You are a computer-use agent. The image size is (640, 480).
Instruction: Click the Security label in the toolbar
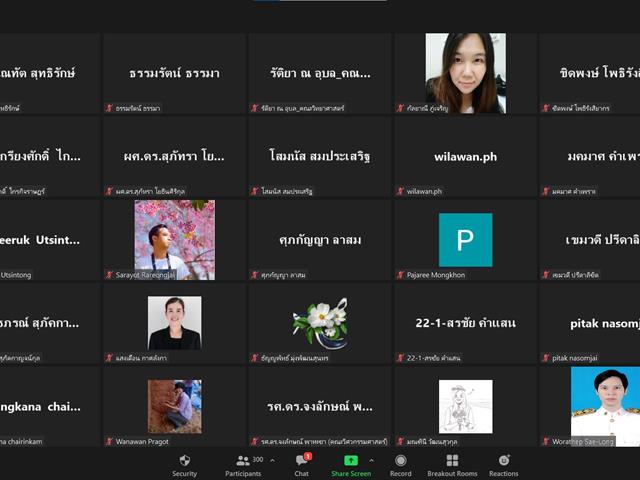click(x=184, y=473)
